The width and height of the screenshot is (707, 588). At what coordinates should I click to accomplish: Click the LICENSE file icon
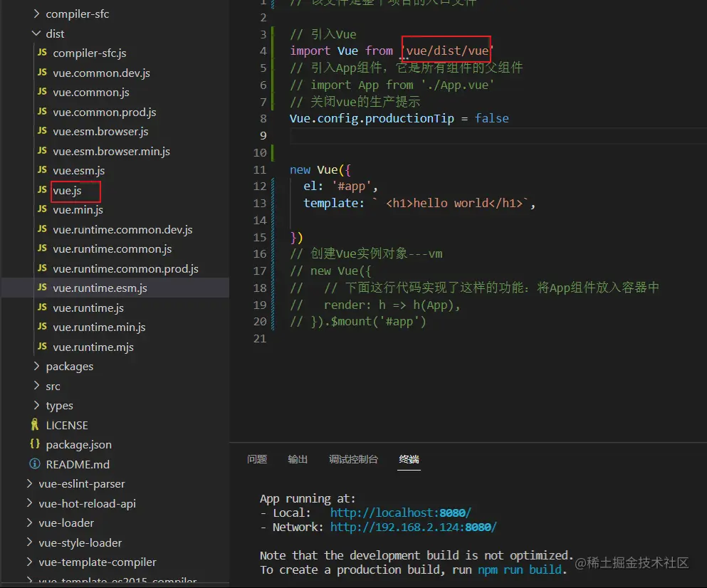click(35, 425)
